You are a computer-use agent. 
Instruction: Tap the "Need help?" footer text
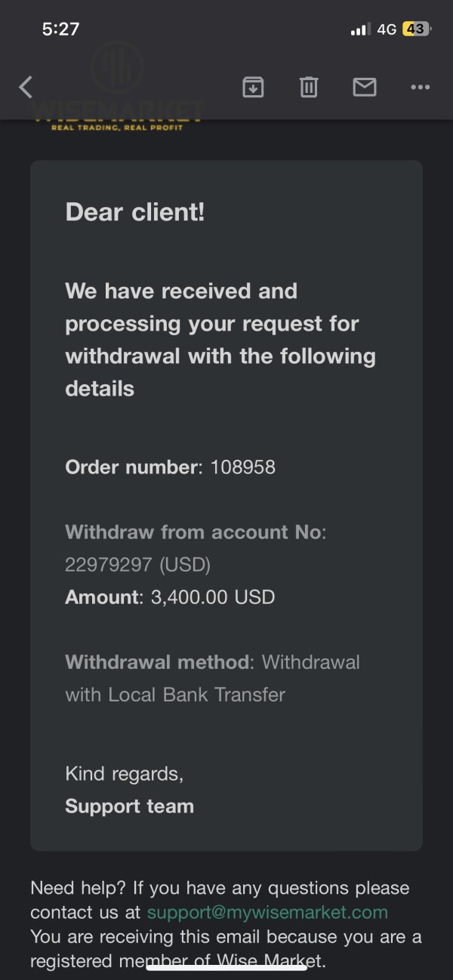tap(72, 888)
